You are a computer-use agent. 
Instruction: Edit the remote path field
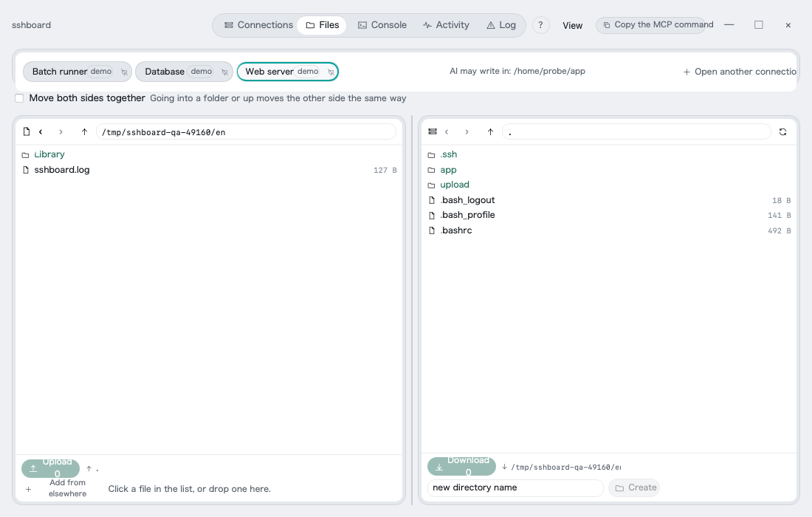click(636, 132)
